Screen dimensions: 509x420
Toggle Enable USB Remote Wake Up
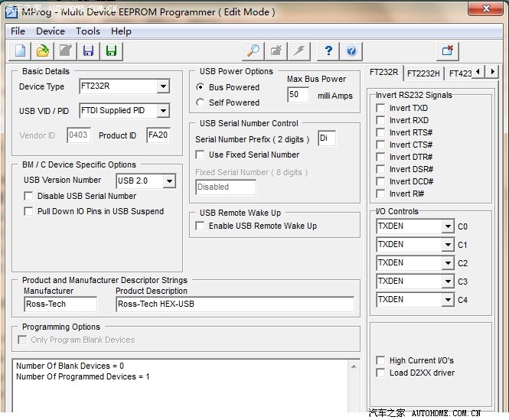click(201, 226)
